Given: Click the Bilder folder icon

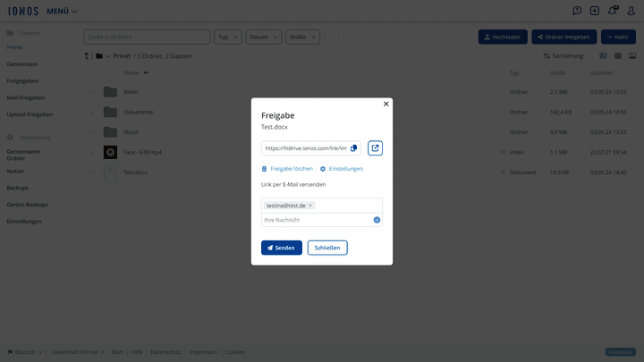Looking at the screenshot, I should coord(110,92).
